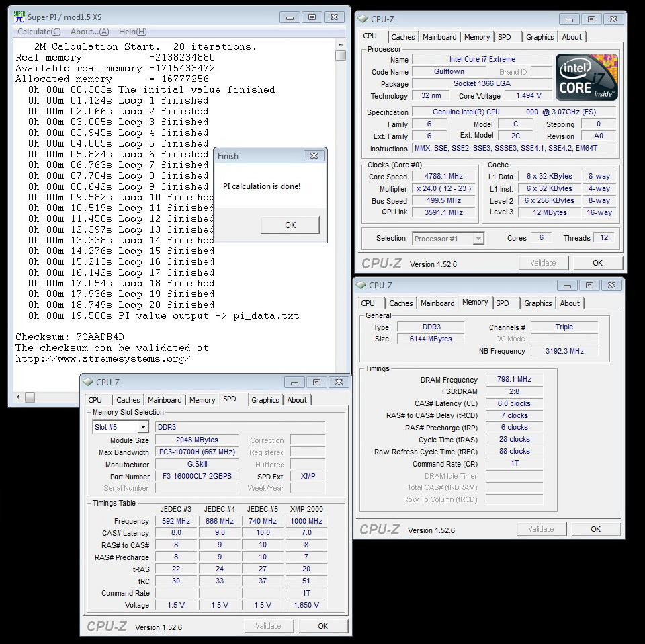This screenshot has width=645, height=644.
Task: Open Caches tab in the Slot #5 window
Action: pos(128,400)
